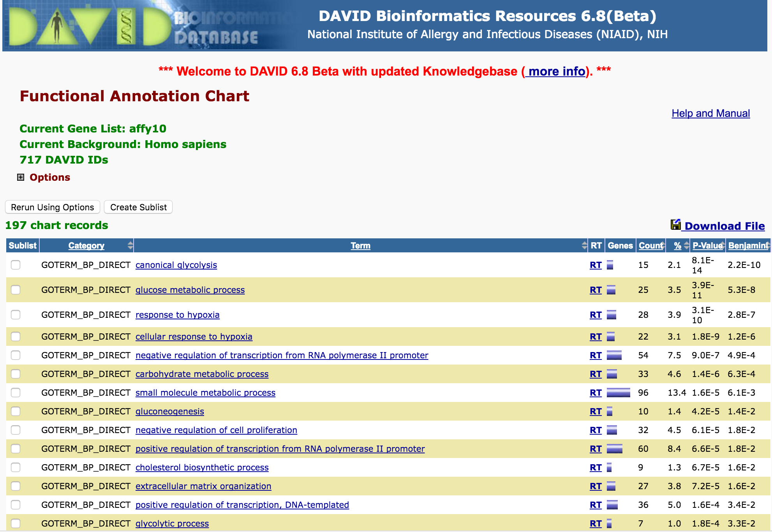Click gene bar icon for response to hypoxia
Screen dimensions: 772x532
click(x=612, y=315)
